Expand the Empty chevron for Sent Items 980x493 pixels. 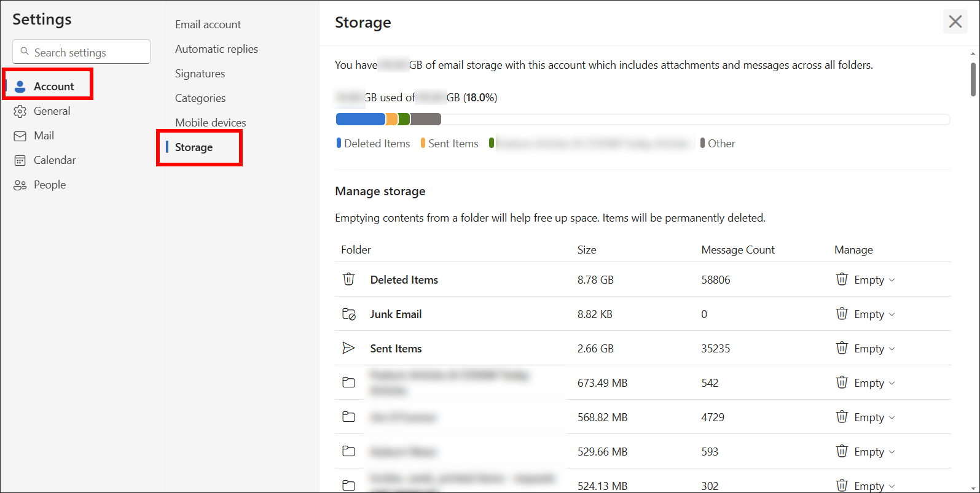click(892, 349)
